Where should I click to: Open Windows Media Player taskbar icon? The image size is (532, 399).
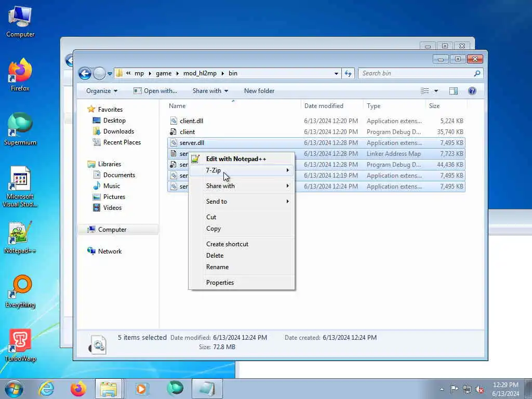(x=141, y=389)
